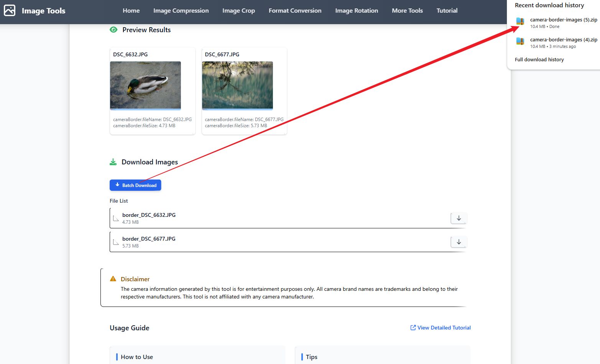Click the duck photo thumbnail DSC_6632.JPG

pyautogui.click(x=145, y=85)
